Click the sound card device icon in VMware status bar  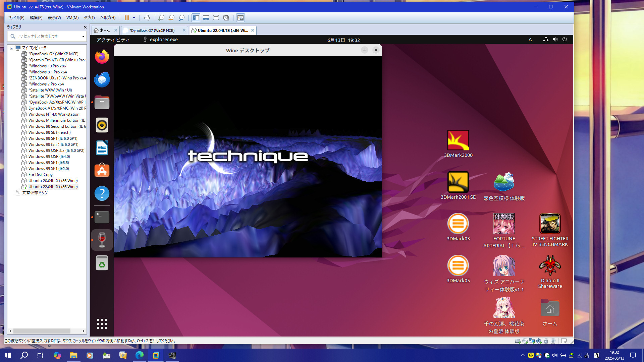click(539, 341)
